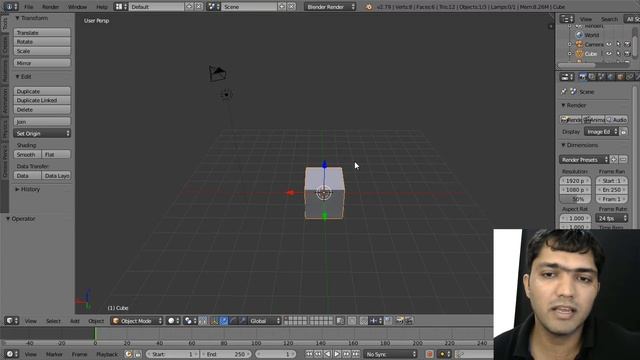640x360 pixels.
Task: Open the pivot point selector
Action: tap(190, 321)
